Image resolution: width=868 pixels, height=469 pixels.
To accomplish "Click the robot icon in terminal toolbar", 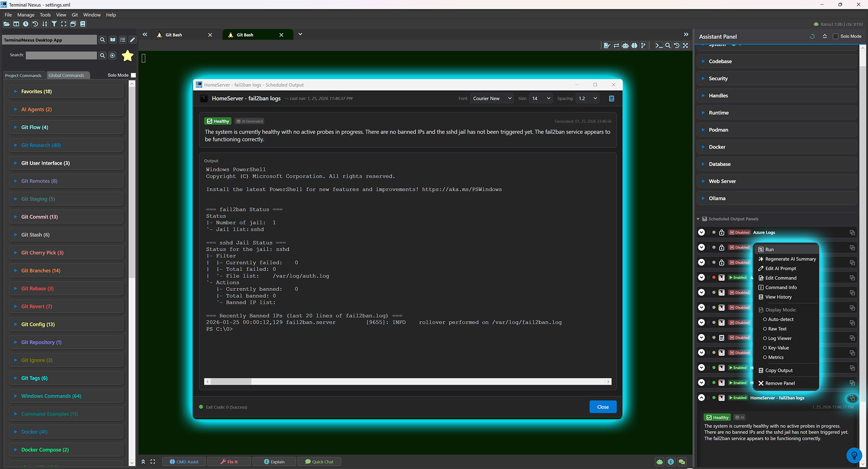I will point(625,46).
